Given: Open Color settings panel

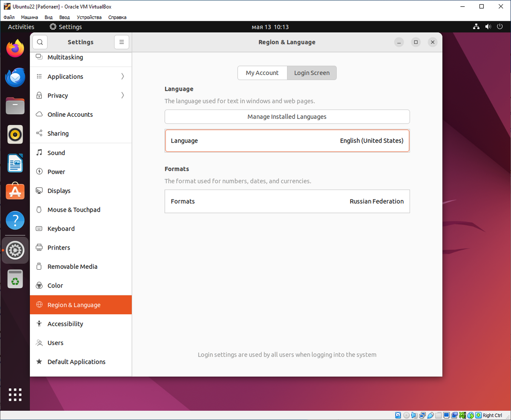Looking at the screenshot, I should 81,285.
